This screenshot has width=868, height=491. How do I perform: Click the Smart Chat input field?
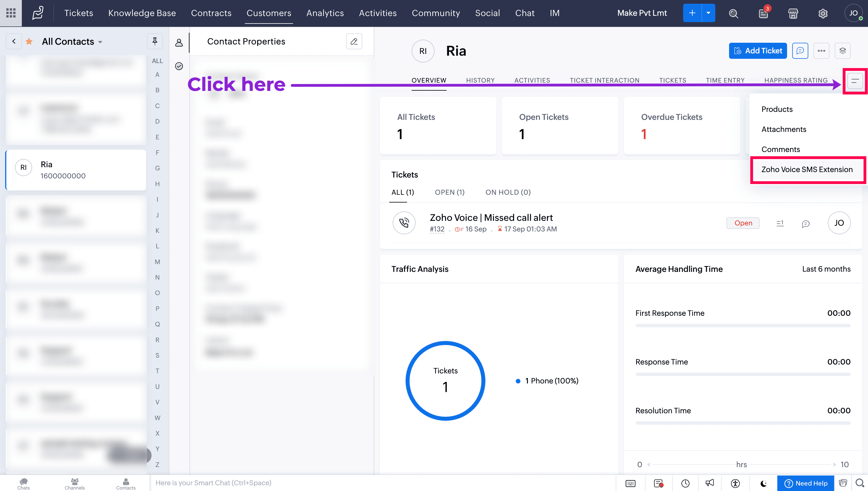point(381,483)
